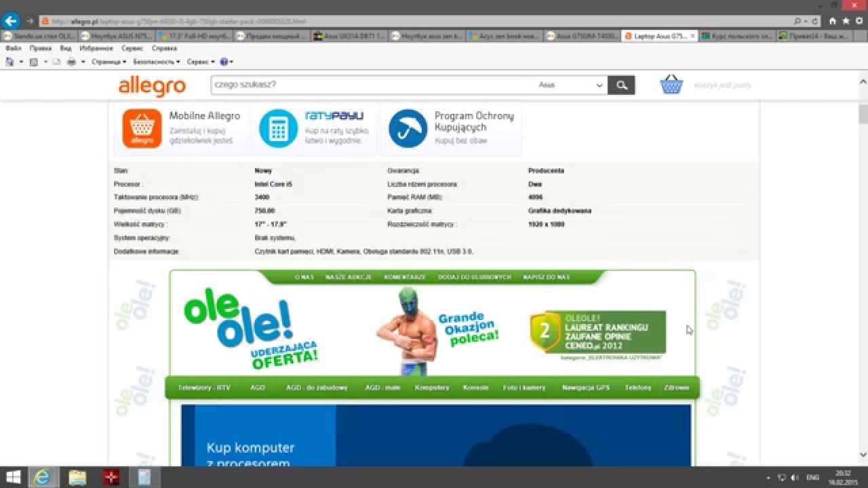Open the Правка menu
Viewport: 868px width, 488px height.
41,49
